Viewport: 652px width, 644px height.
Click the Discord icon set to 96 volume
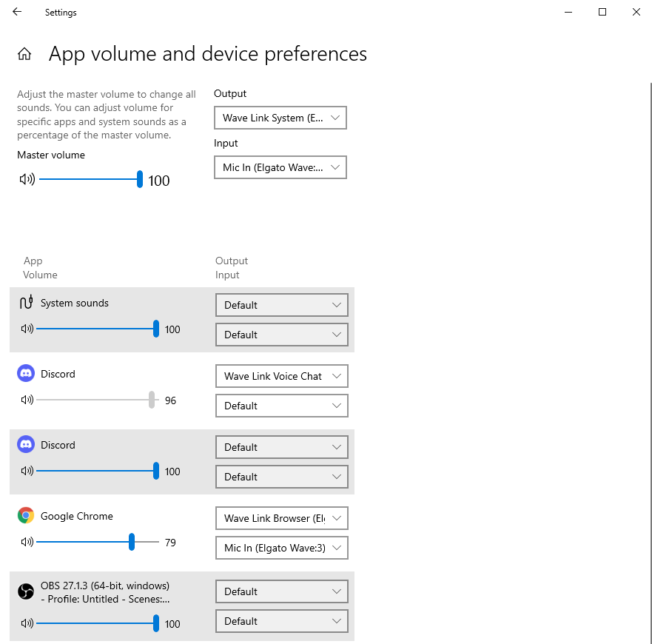coord(26,374)
